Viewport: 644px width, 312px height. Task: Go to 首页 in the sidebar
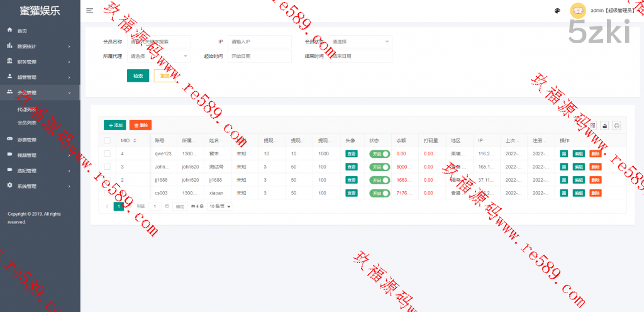click(23, 30)
